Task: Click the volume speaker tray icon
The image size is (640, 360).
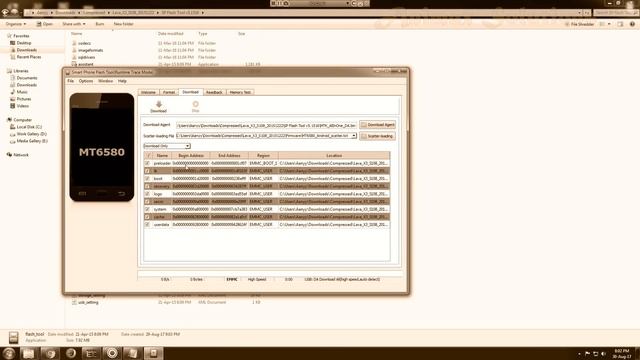Action: (603, 353)
